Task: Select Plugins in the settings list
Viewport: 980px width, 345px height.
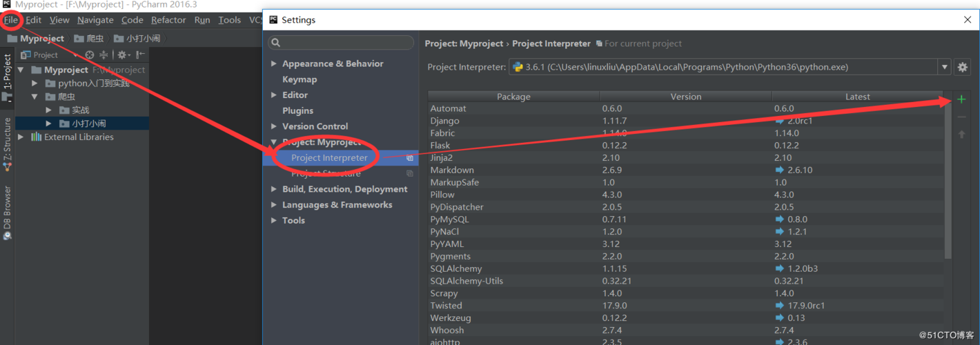Action: tap(297, 110)
